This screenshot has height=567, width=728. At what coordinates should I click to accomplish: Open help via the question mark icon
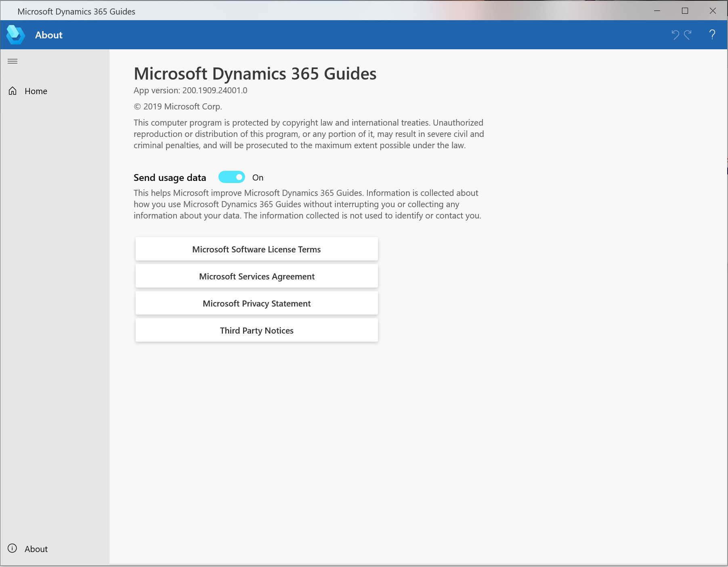[x=712, y=35]
